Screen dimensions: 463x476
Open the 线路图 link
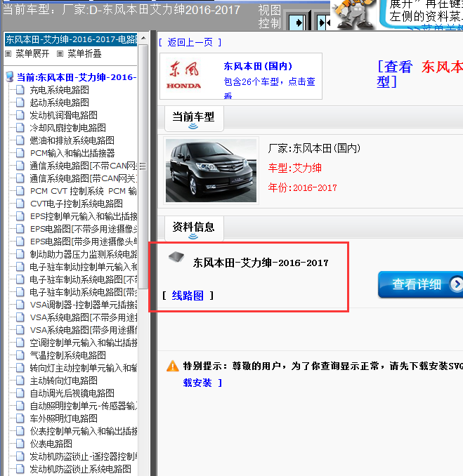(x=188, y=296)
